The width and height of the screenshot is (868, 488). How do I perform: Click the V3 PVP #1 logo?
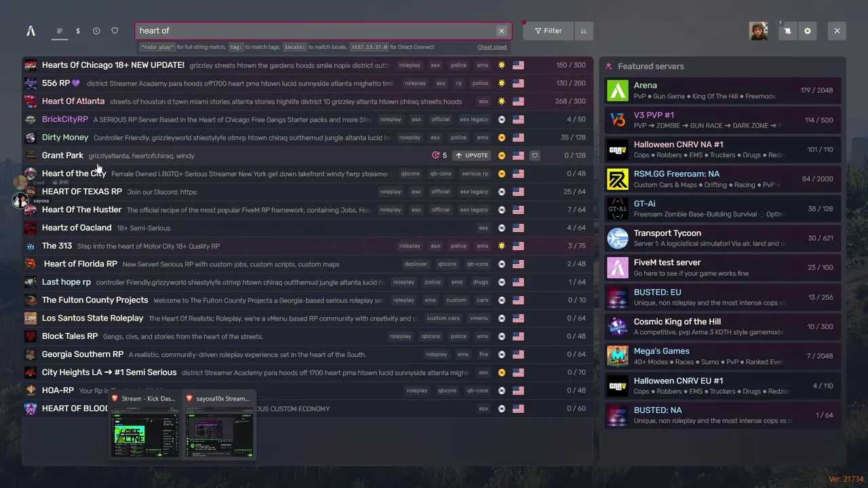coord(618,120)
